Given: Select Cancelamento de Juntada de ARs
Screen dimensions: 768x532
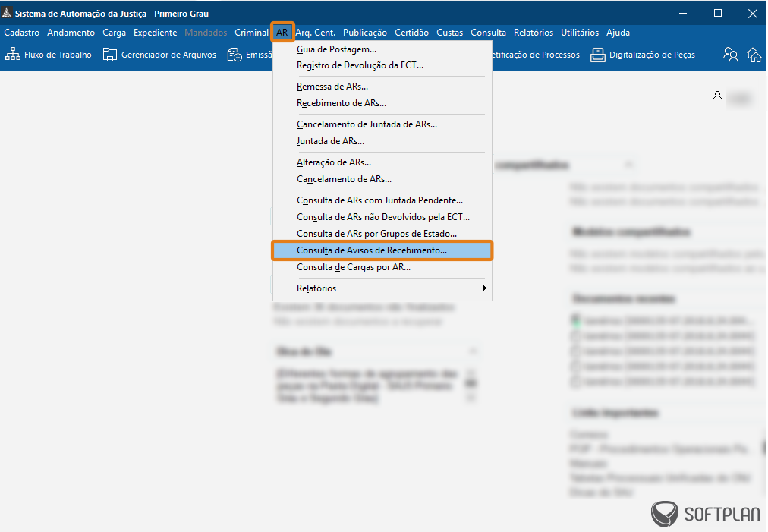Looking at the screenshot, I should point(382,124).
